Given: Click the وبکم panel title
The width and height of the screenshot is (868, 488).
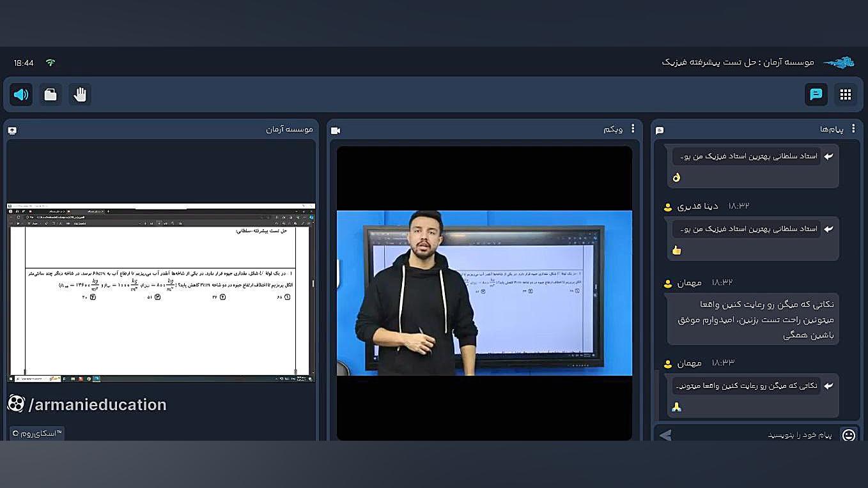Looking at the screenshot, I should pyautogui.click(x=613, y=129).
